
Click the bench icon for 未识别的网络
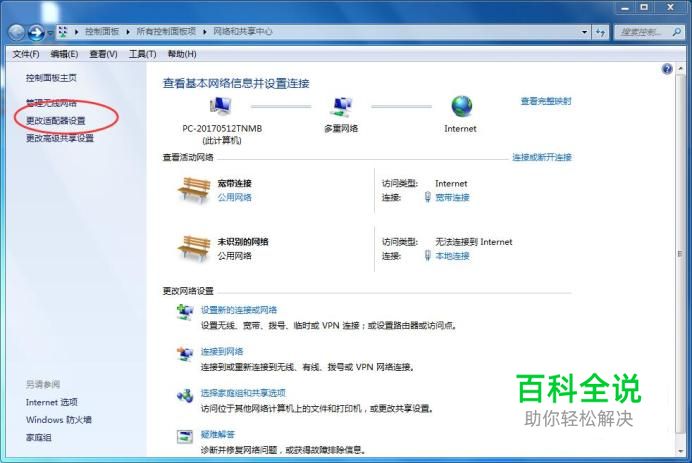[194, 248]
